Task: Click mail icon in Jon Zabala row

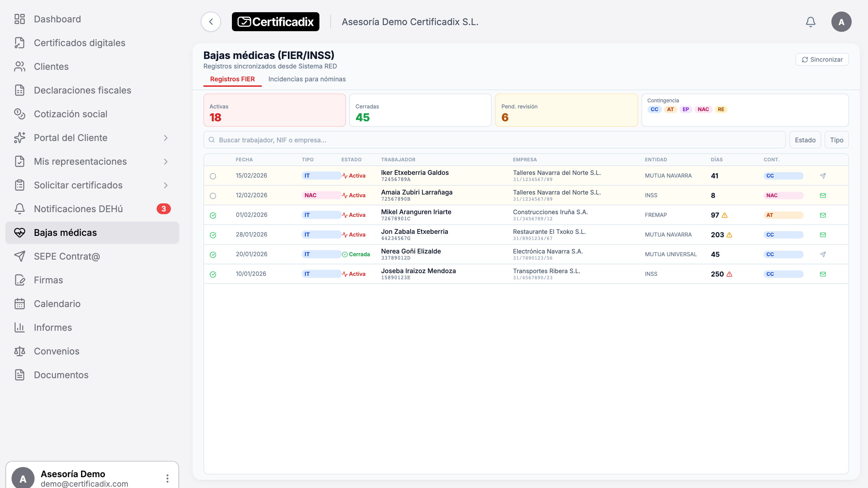Action: [823, 235]
